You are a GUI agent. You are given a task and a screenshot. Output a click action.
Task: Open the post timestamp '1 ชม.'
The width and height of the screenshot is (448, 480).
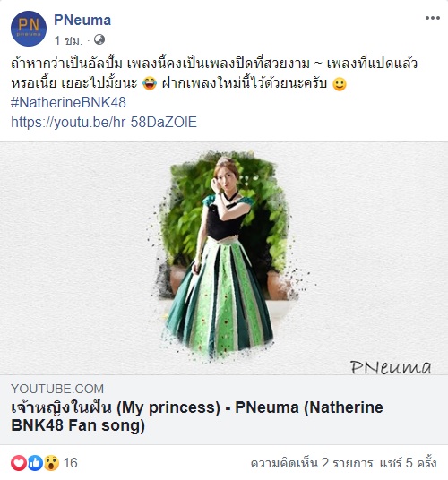coord(68,40)
